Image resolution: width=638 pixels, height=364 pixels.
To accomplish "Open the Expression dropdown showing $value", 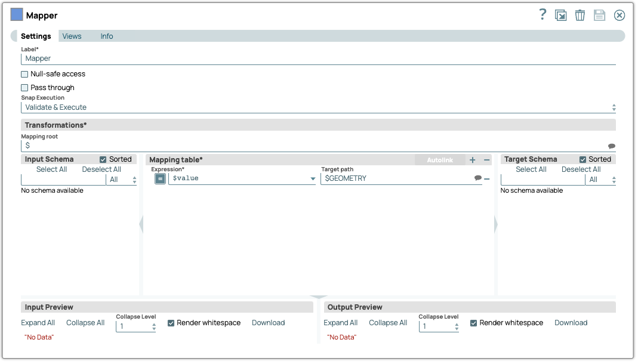I will pos(312,178).
